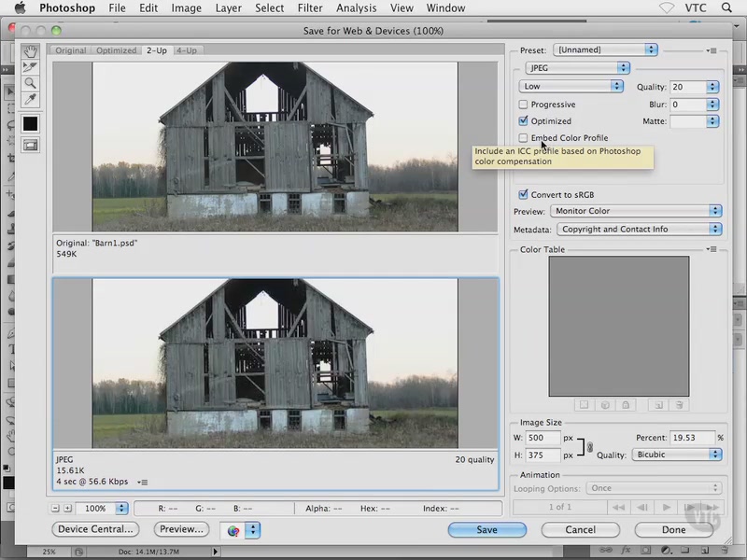This screenshot has height=560, width=747.
Task: Switch to the 4-Up tab
Action: coord(186,50)
